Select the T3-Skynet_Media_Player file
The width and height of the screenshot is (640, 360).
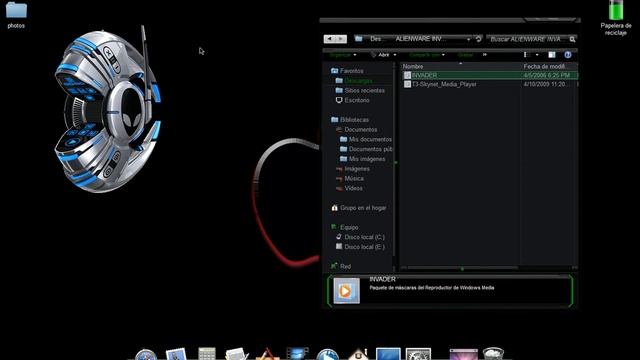point(444,84)
